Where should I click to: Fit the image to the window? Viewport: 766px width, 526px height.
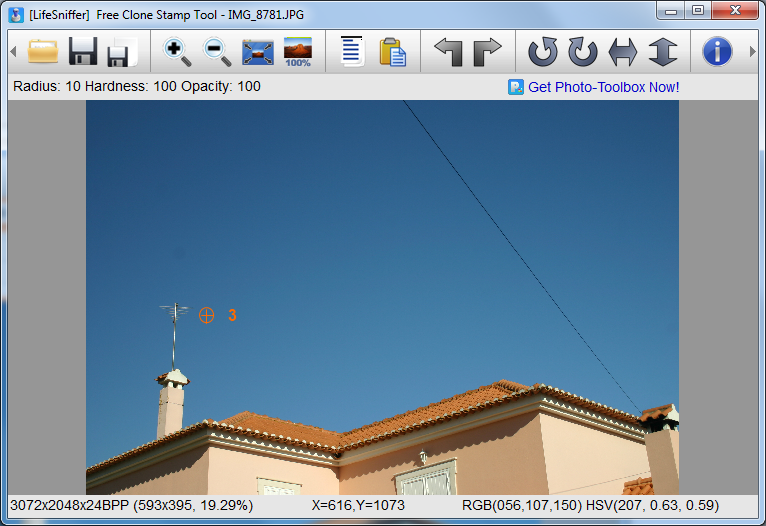pos(257,52)
